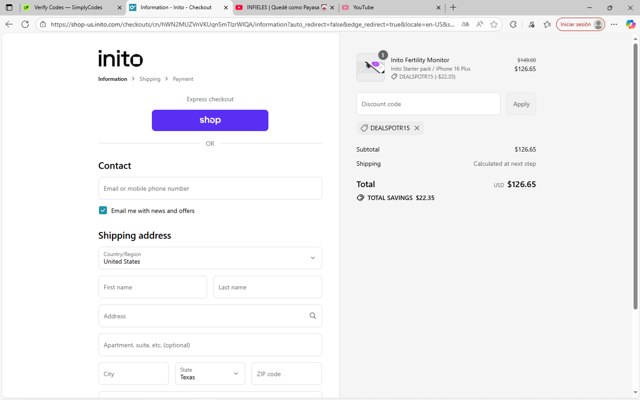Pay with Shop express checkout button

(x=210, y=120)
